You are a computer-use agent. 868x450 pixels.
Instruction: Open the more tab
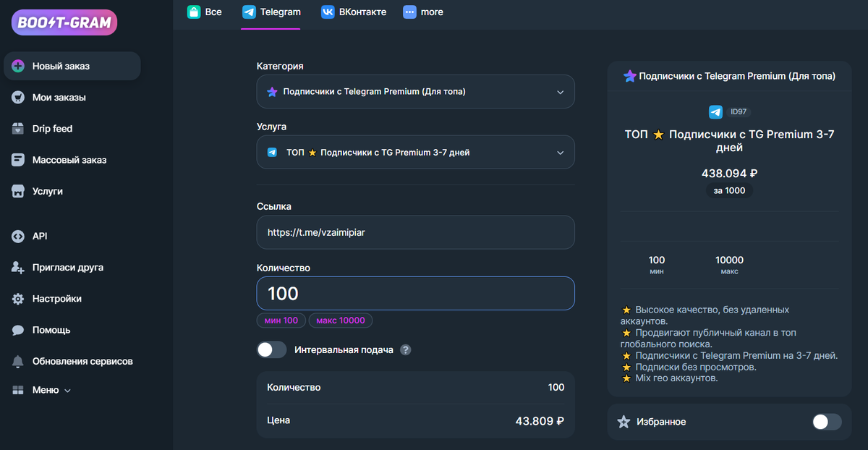(x=424, y=12)
